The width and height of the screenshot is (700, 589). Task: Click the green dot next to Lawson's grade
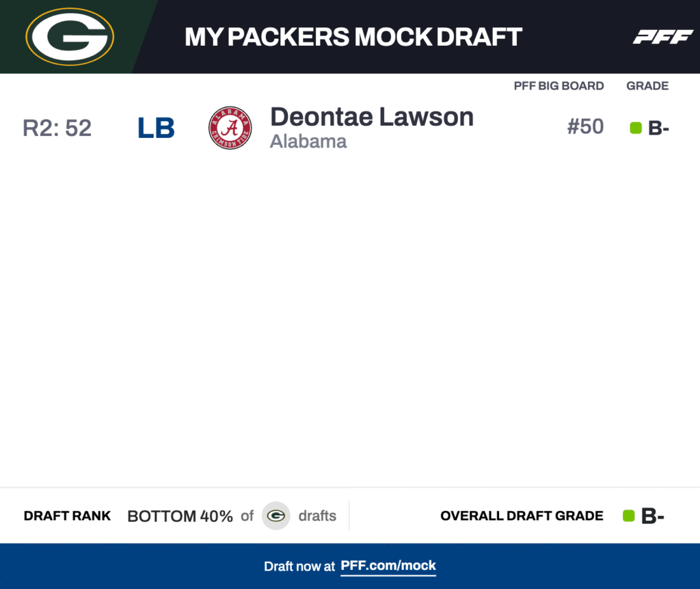636,128
